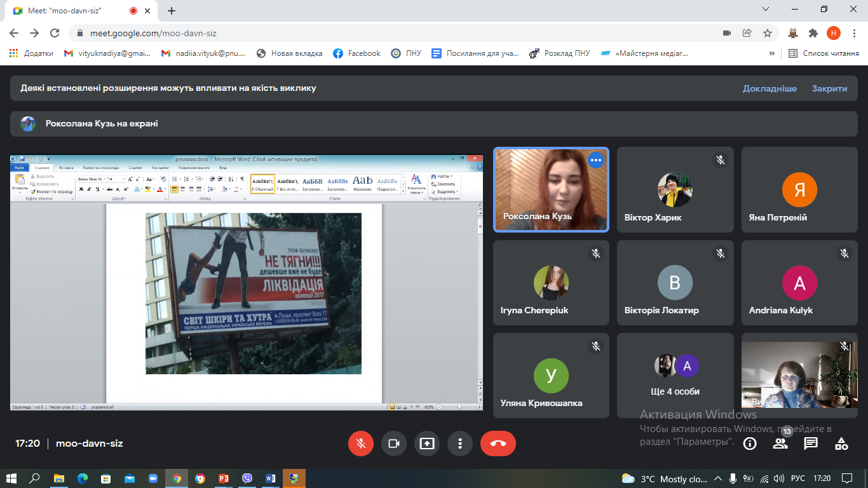Open the meeting details info icon
The height and width of the screenshot is (488, 868).
tap(750, 444)
